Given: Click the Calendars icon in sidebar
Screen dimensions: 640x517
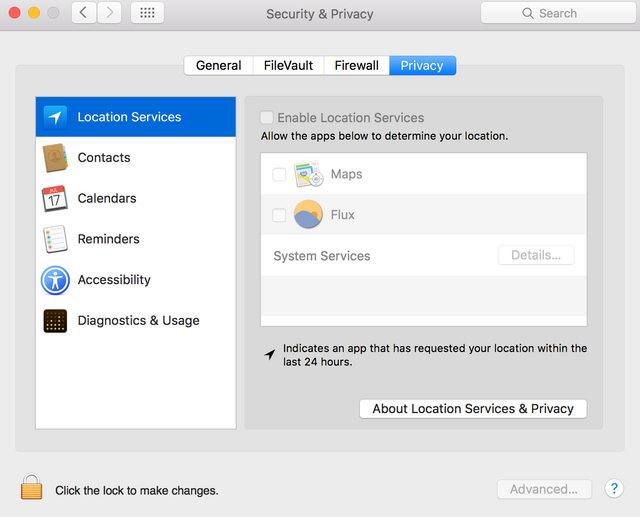Looking at the screenshot, I should 55,198.
